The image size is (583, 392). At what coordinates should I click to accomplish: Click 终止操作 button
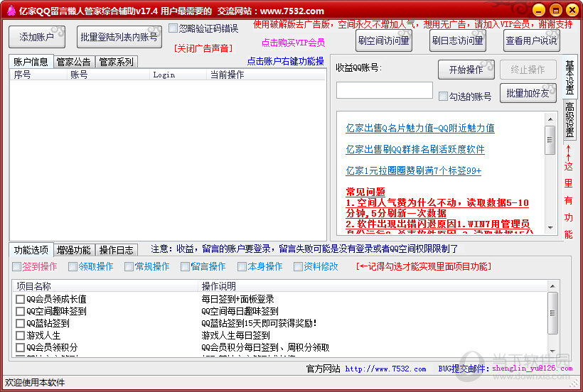(528, 70)
